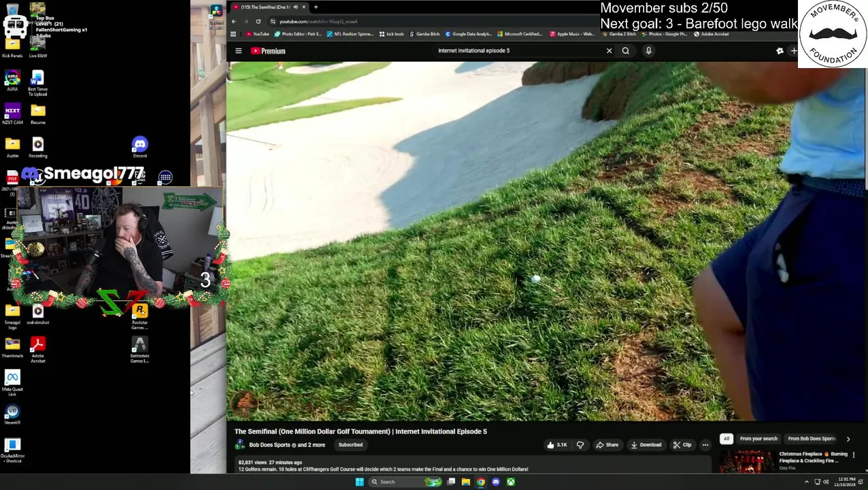
Task: Open the Google Data Analytics bookmark
Action: point(469,34)
